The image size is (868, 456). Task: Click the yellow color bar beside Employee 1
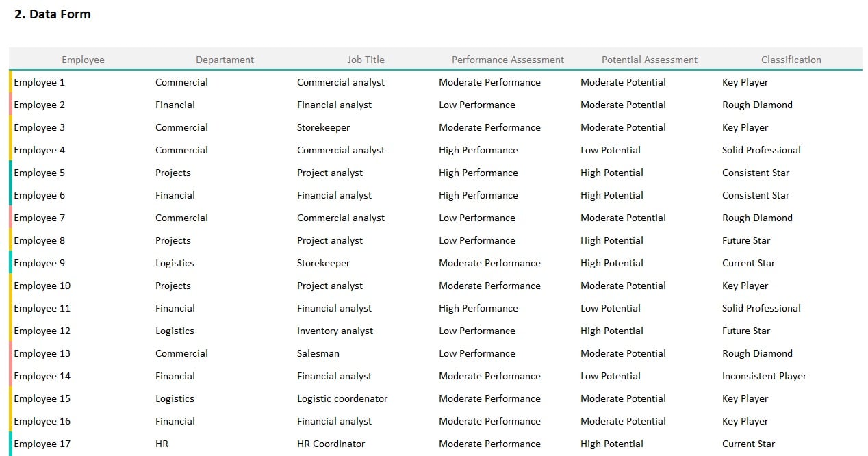click(x=11, y=82)
